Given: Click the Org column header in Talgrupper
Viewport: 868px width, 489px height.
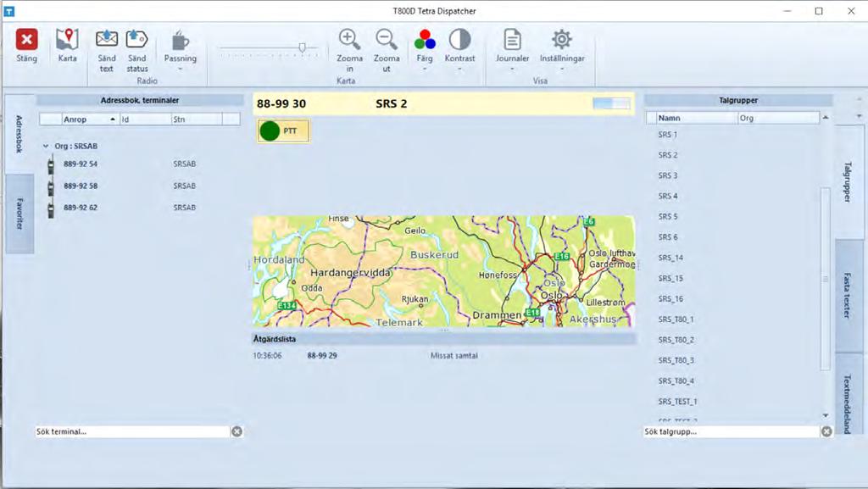Looking at the screenshot, I should click(778, 118).
